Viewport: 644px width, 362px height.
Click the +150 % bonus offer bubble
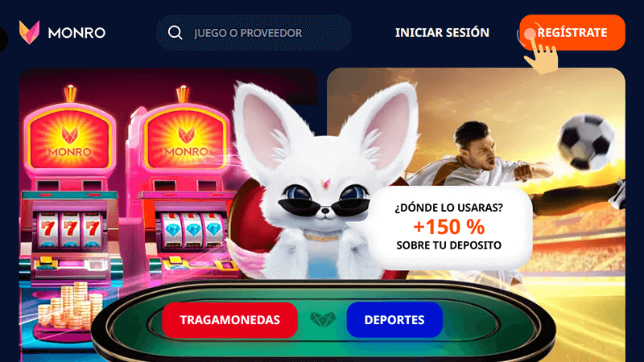(449, 227)
